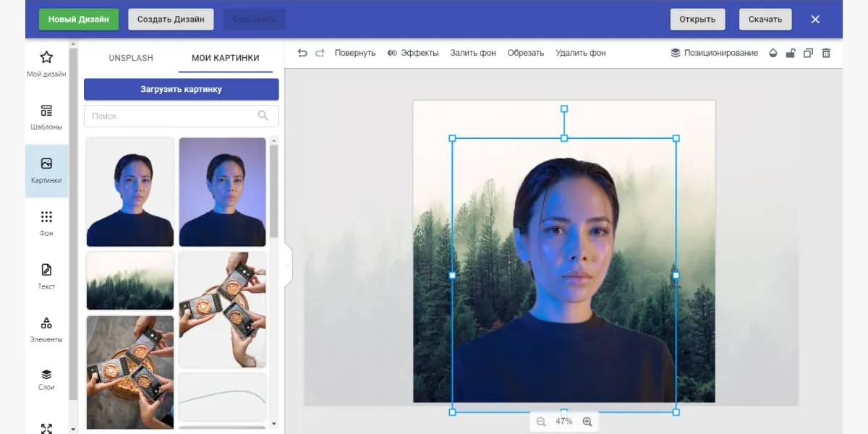The height and width of the screenshot is (434, 868).
Task: Delete selected image with trash icon
Action: (826, 53)
